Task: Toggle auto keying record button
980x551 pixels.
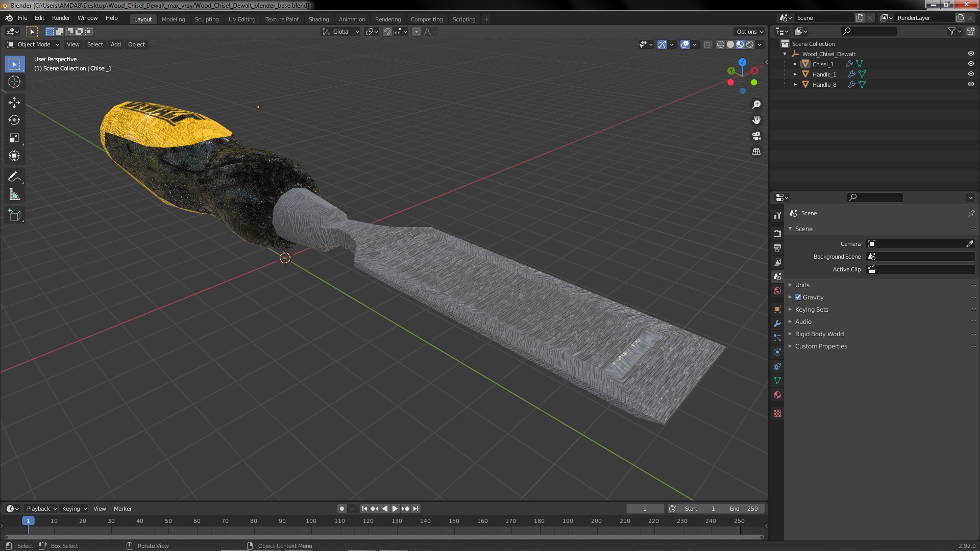Action: (342, 509)
